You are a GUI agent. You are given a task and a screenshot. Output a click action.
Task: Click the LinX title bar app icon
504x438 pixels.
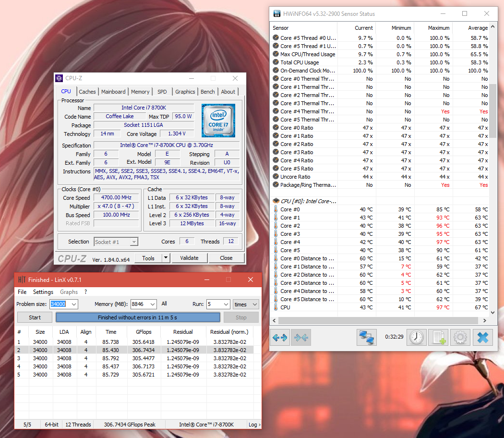(22, 280)
